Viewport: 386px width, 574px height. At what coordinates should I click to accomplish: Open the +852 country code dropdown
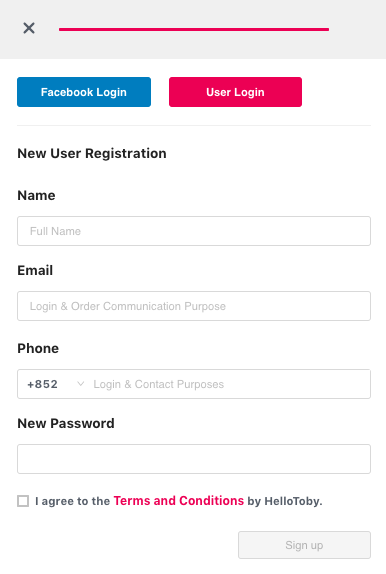(55, 384)
